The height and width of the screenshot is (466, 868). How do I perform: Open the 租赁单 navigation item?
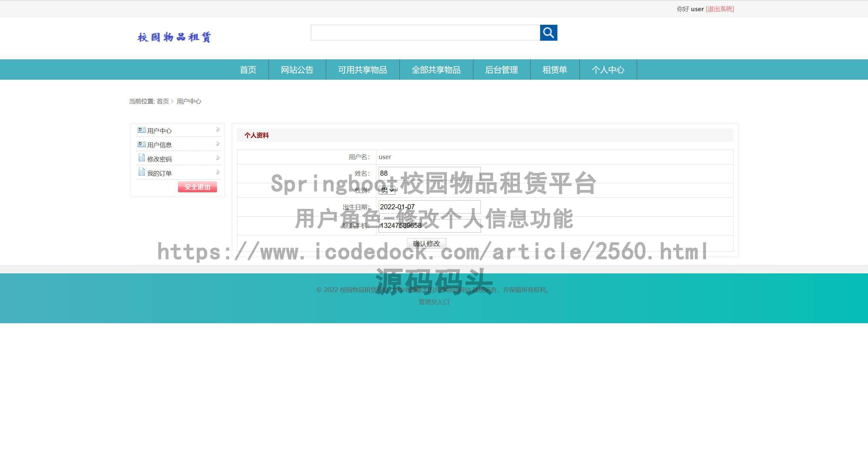pyautogui.click(x=555, y=70)
